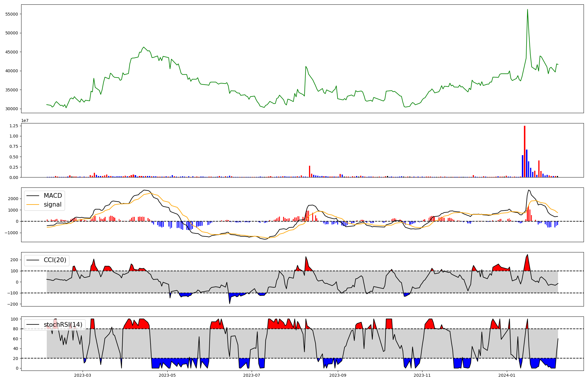588x382 pixels.
Task: Click the 1e7 volume scale label
Action: (x=25, y=120)
